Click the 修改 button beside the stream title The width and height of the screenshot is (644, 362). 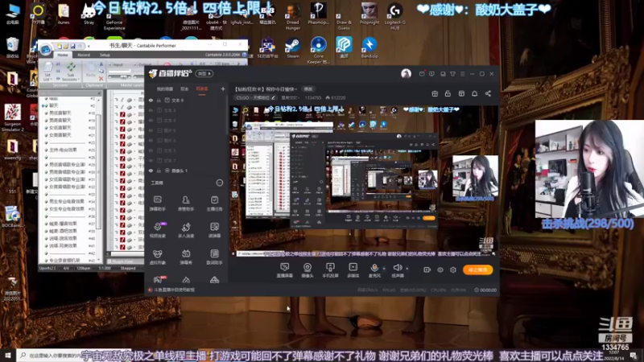click(x=308, y=88)
